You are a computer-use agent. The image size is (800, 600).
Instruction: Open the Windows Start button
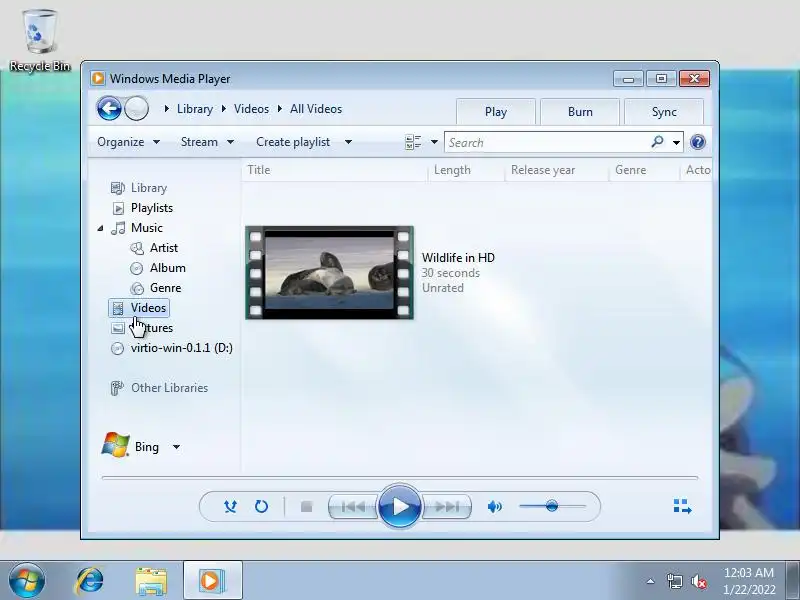(x=27, y=581)
